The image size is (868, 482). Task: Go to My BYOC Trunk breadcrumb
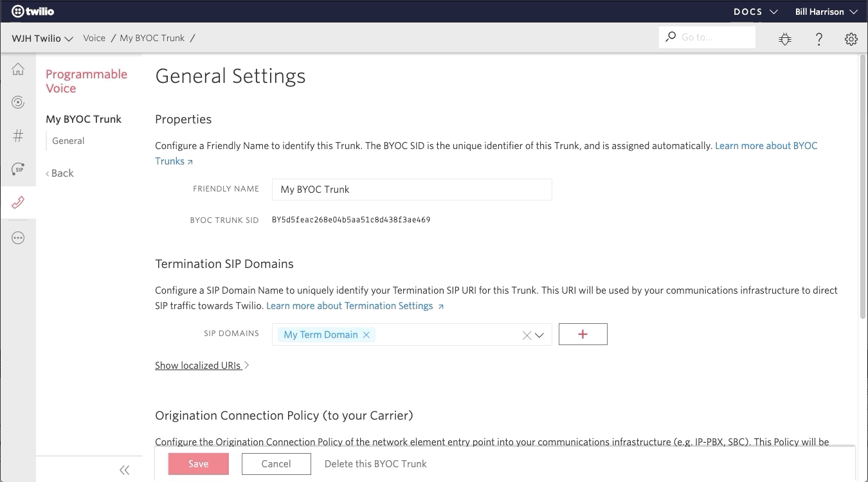[x=152, y=38]
